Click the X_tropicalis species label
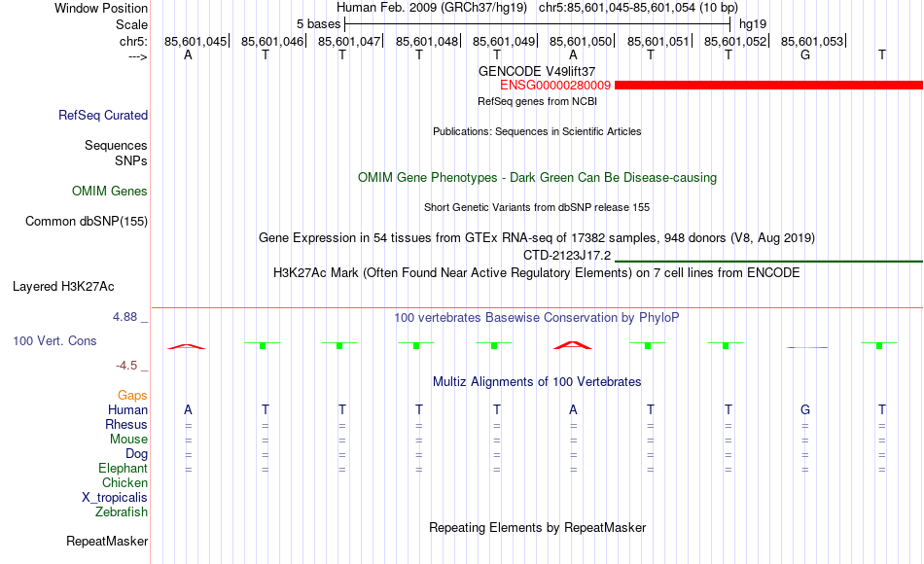This screenshot has height=564, width=924. pyautogui.click(x=115, y=498)
